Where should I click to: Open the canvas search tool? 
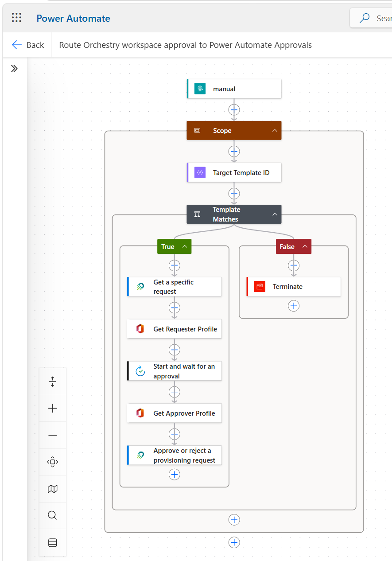53,515
